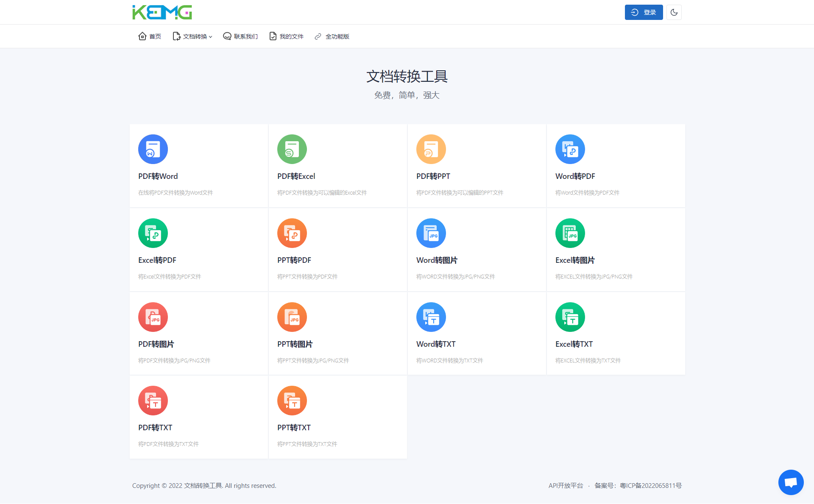Click the PDF转Word blue icon
Screen dimensions: 814x504
[153, 149]
